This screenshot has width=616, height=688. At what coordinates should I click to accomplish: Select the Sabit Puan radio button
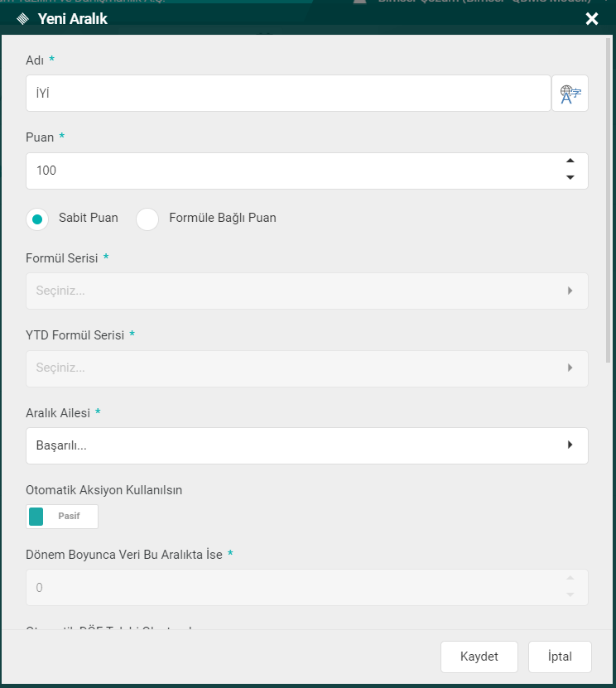click(37, 219)
